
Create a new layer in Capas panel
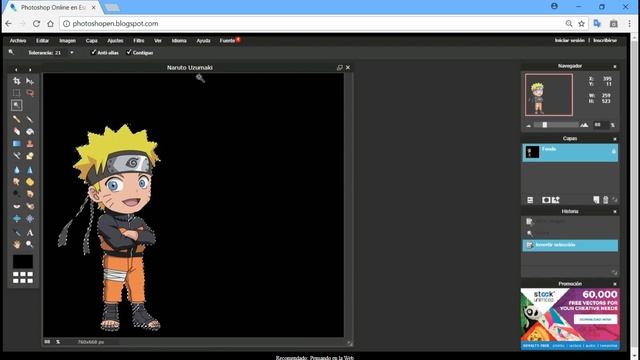tap(596, 200)
